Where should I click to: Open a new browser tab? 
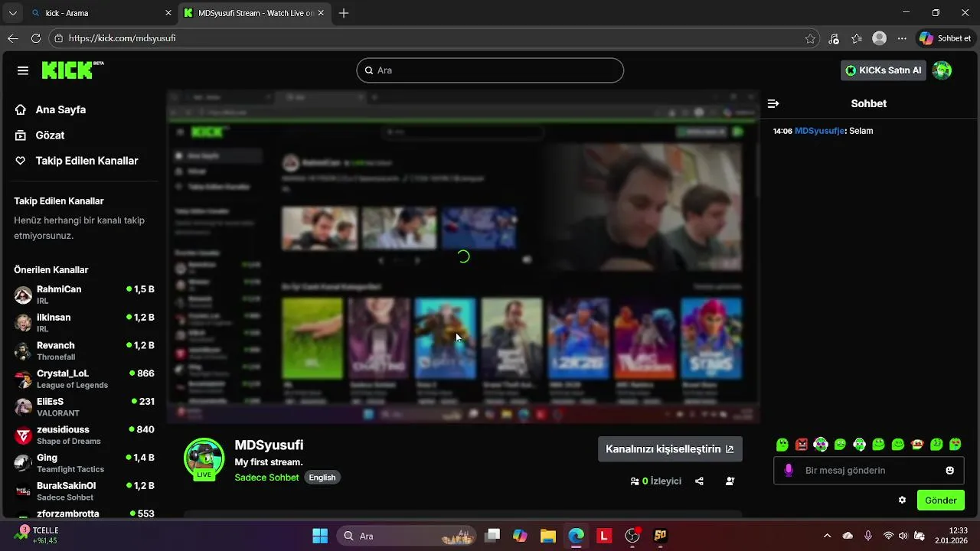[344, 13]
